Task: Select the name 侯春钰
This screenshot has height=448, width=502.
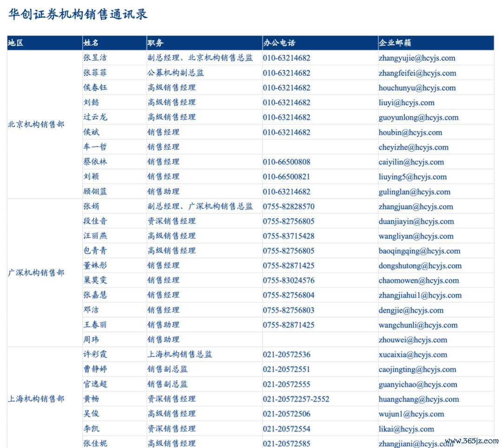Action: coord(95,87)
